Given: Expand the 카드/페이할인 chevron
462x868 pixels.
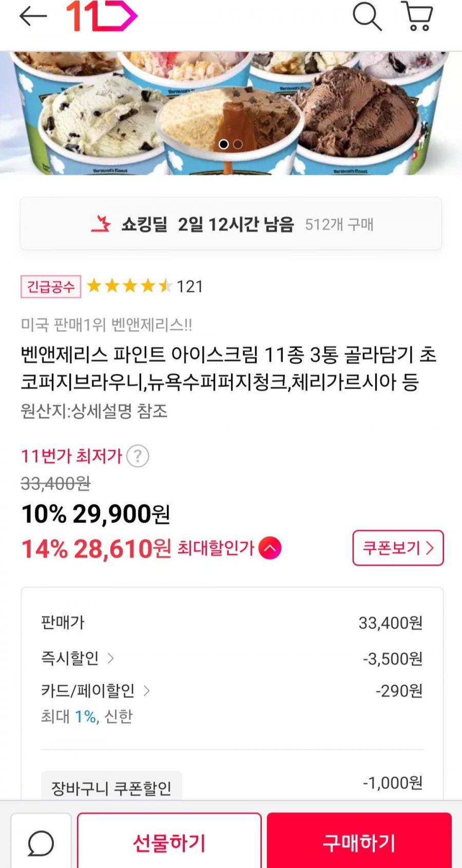Looking at the screenshot, I should click(146, 691).
